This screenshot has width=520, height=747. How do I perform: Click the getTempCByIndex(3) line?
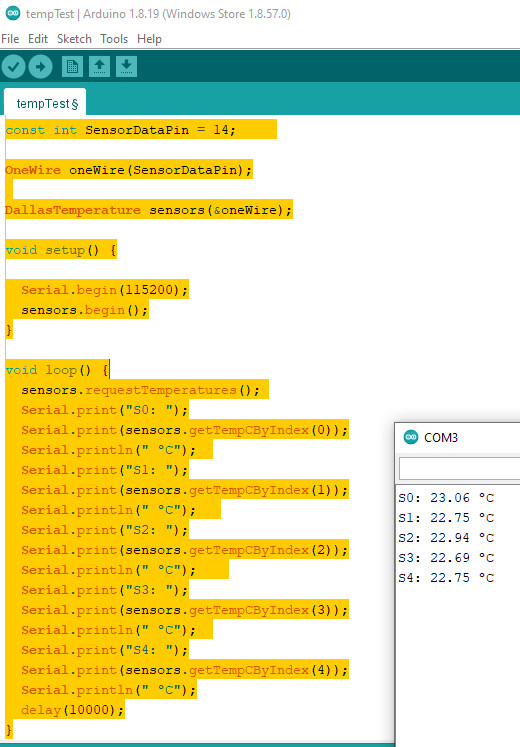[185, 610]
